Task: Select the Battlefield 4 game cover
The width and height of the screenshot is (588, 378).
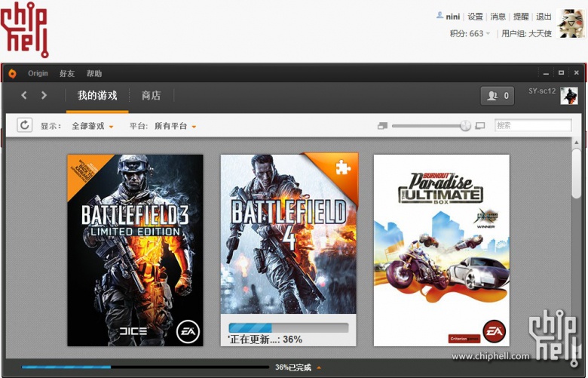Action: [x=289, y=233]
